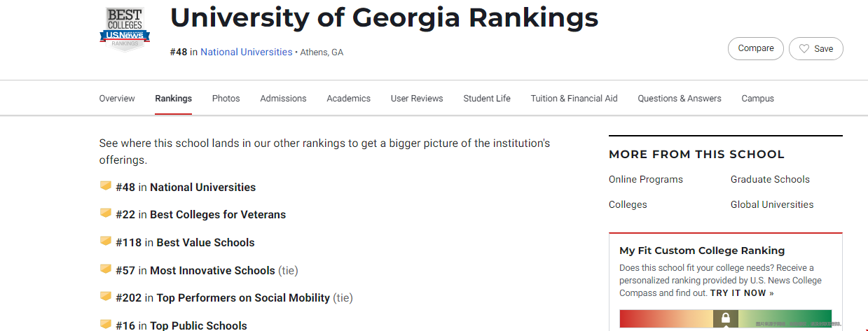The height and width of the screenshot is (331, 868).
Task: Click the Compare button
Action: tap(756, 48)
